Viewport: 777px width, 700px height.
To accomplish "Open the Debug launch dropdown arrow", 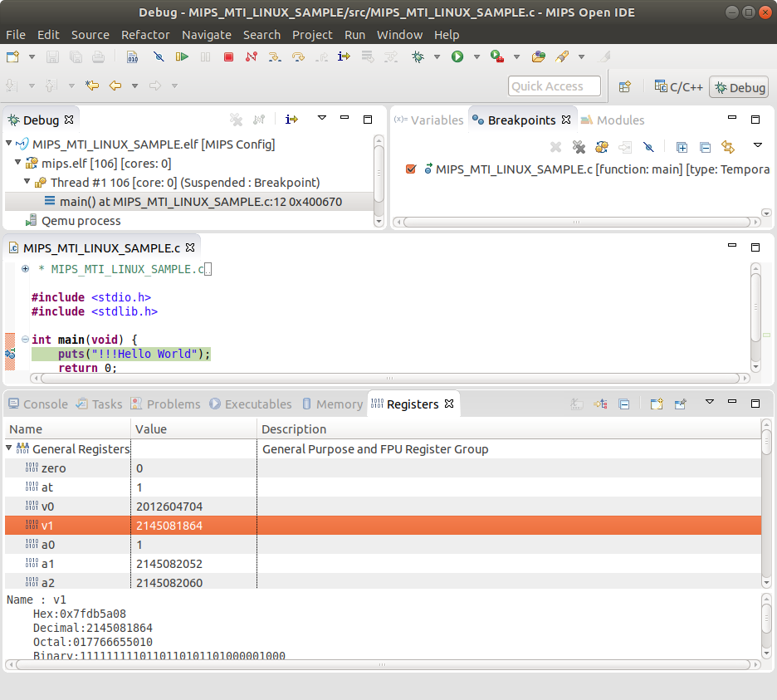I will click(x=437, y=57).
